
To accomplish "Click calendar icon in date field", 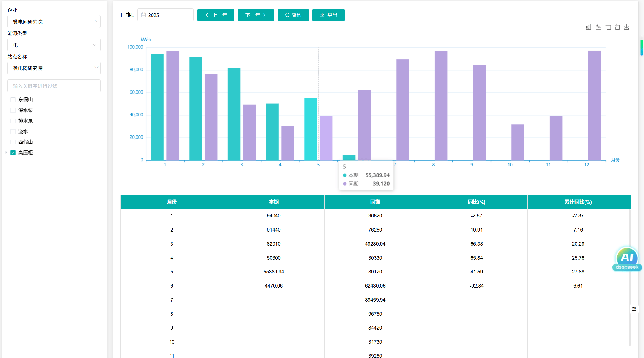I will click(143, 15).
